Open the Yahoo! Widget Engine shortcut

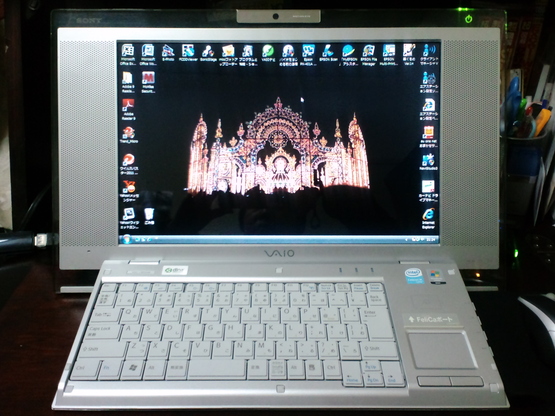(129, 218)
